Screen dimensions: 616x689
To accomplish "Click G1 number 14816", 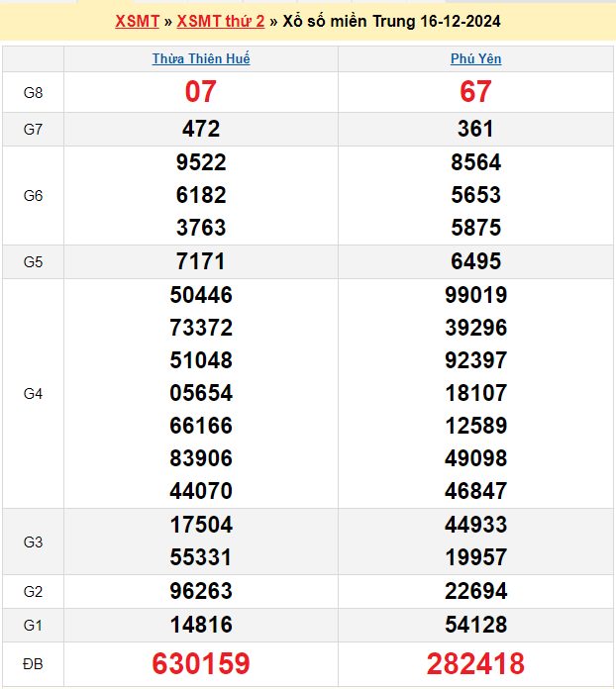I will click(x=200, y=625).
